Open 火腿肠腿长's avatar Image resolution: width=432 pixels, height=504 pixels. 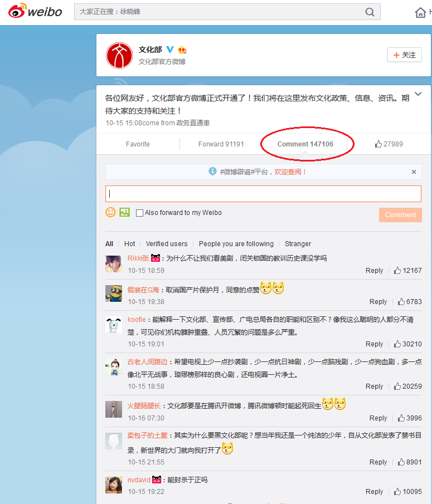(x=114, y=409)
